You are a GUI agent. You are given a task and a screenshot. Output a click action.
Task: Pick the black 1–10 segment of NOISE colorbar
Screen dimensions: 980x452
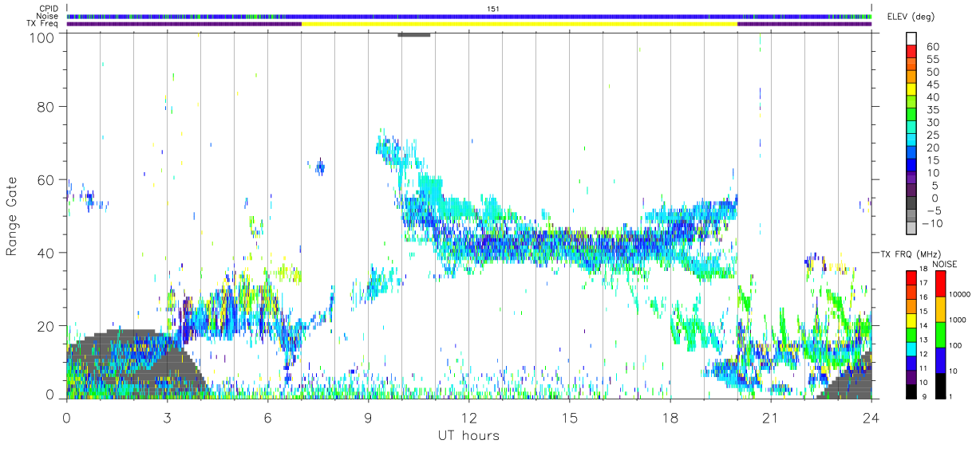[942, 386]
